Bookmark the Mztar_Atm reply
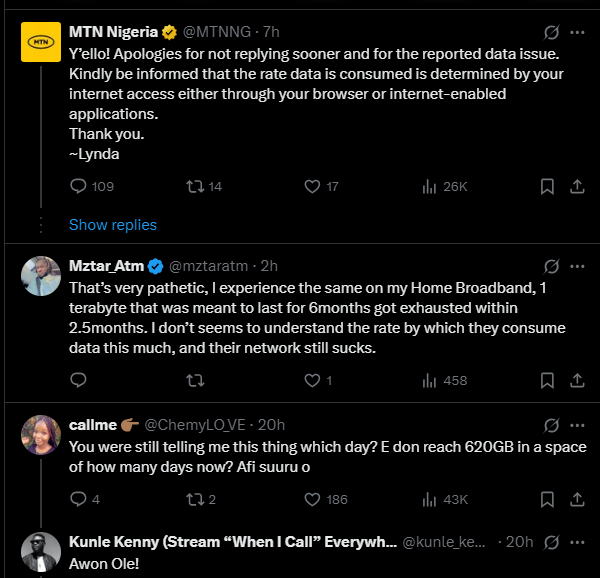 point(547,380)
